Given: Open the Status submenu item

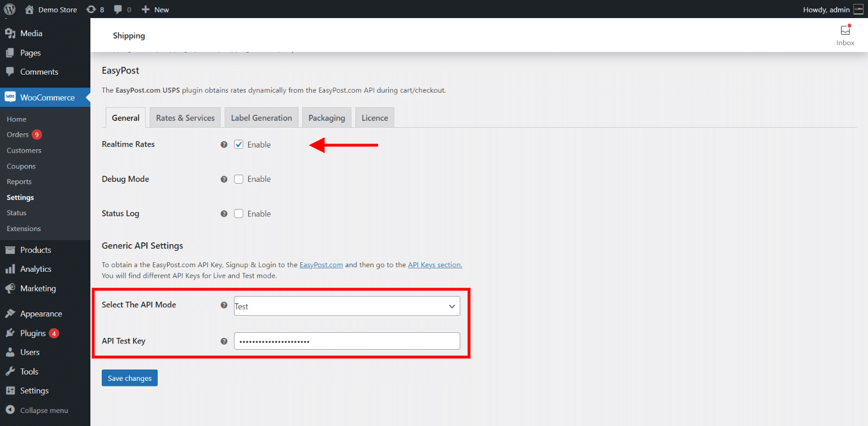Looking at the screenshot, I should coord(16,212).
